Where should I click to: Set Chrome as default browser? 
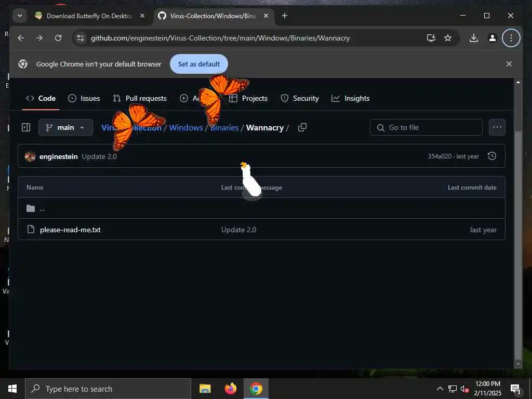click(199, 64)
